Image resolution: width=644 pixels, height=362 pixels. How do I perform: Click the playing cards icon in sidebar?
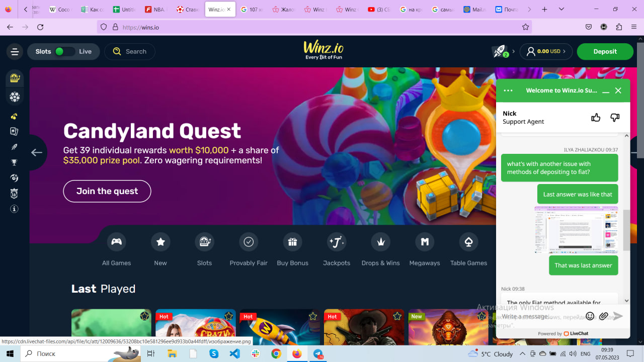[15, 131]
